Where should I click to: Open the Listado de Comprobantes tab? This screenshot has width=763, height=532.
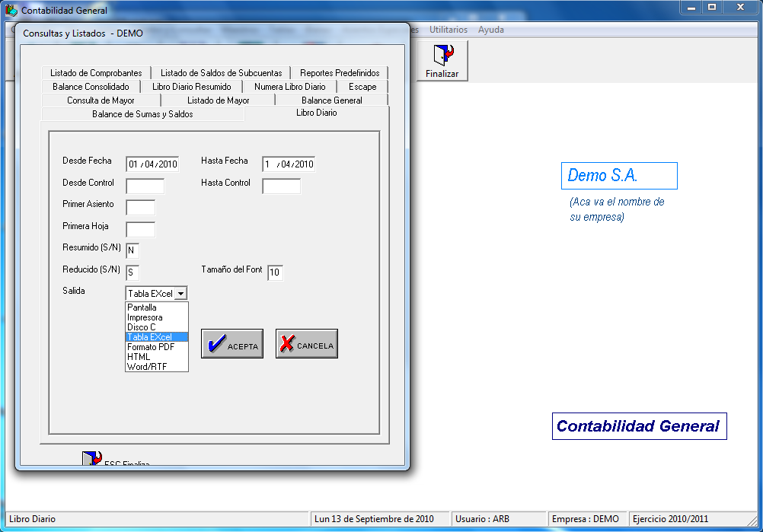(96, 73)
